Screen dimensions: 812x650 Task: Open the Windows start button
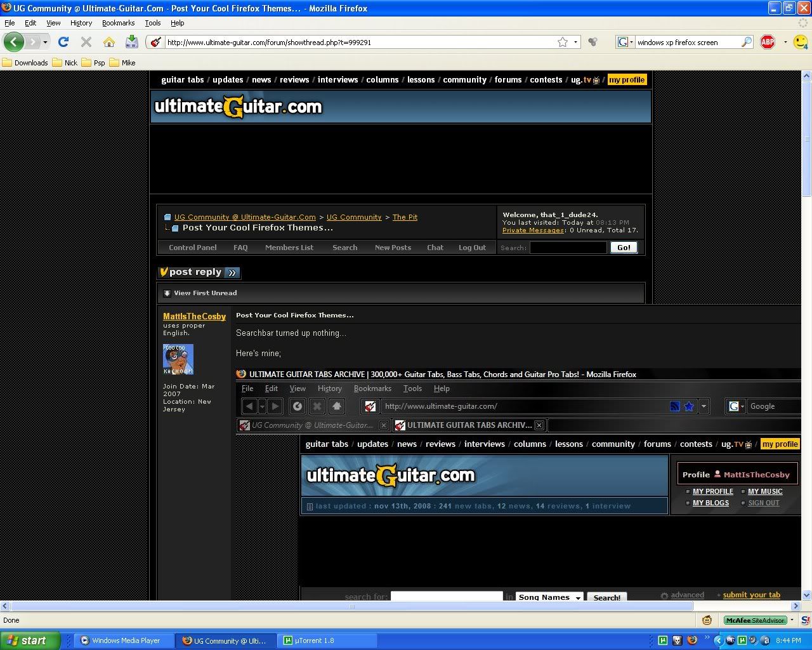click(x=30, y=640)
